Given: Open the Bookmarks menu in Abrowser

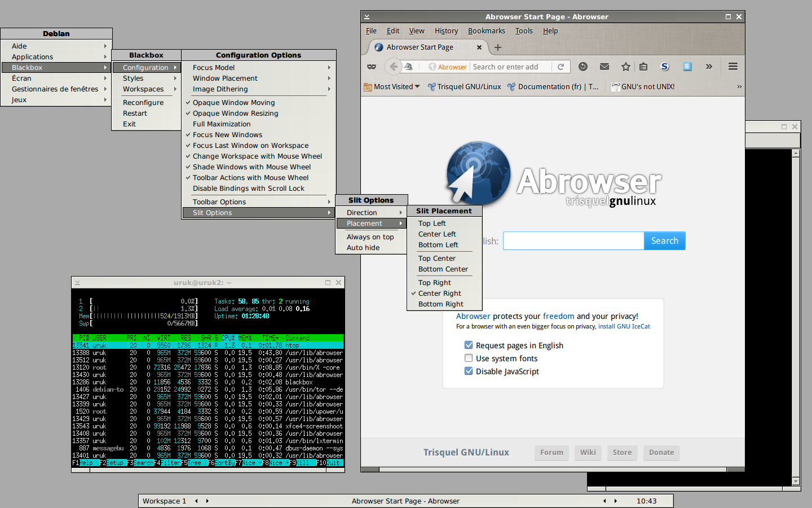Looking at the screenshot, I should pyautogui.click(x=486, y=31).
